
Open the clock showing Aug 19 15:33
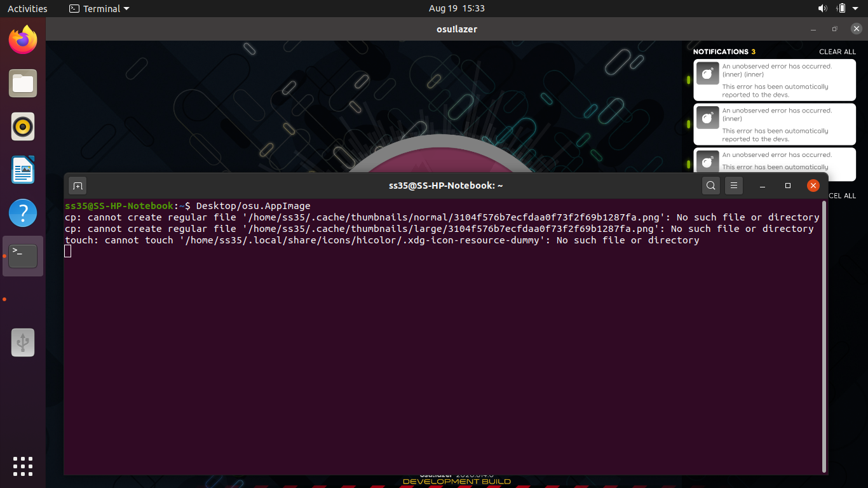pyautogui.click(x=457, y=8)
